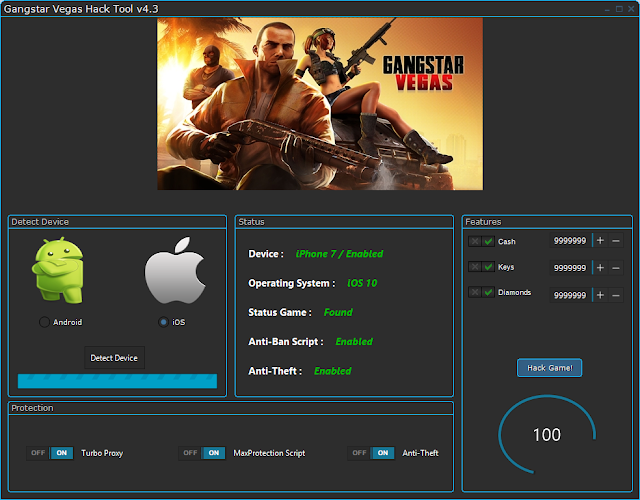Decrease Cash with the minus button
The image size is (640, 500).
(x=616, y=241)
